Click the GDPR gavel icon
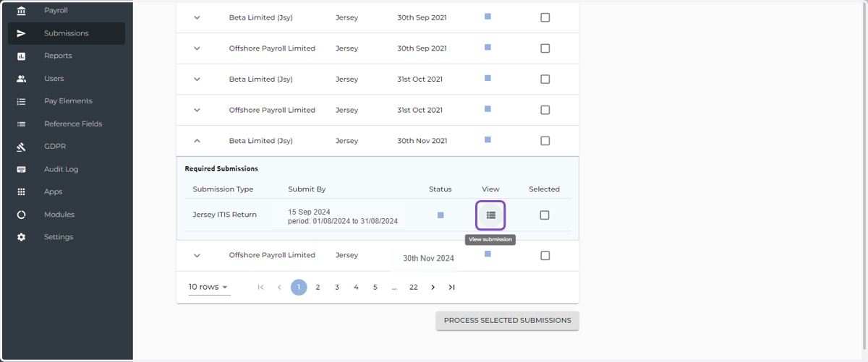Viewport: 868px width, 362px height. point(21,147)
